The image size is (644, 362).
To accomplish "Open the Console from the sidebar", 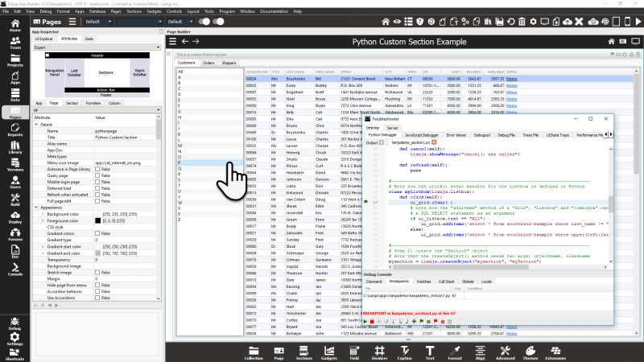I will click(x=14, y=269).
